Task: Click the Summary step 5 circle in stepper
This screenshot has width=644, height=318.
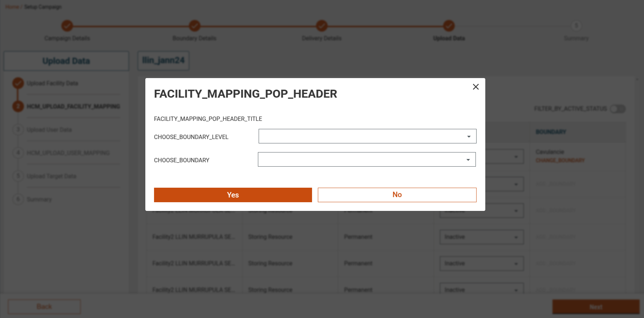Action: [576, 26]
